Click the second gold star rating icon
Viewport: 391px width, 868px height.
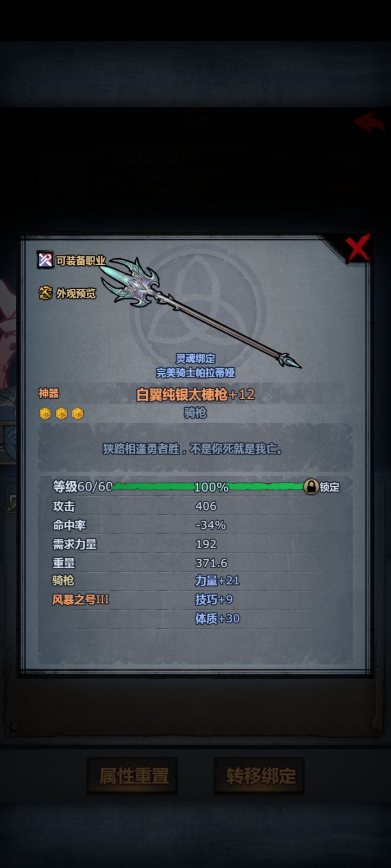click(61, 414)
